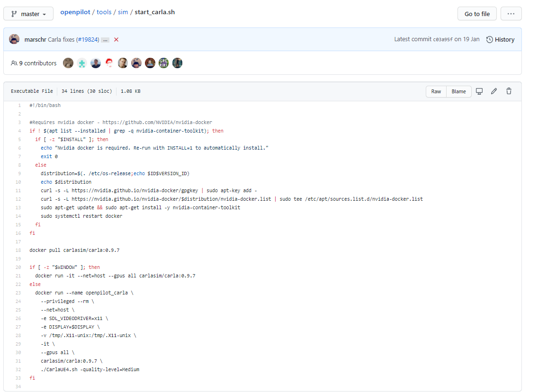The image size is (547, 392).
Task: Open the edit file pencil icon
Action: point(494,91)
